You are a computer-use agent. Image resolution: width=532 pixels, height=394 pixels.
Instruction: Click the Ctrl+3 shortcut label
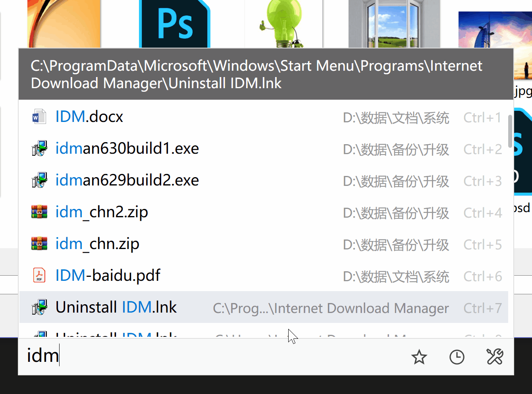pos(482,181)
